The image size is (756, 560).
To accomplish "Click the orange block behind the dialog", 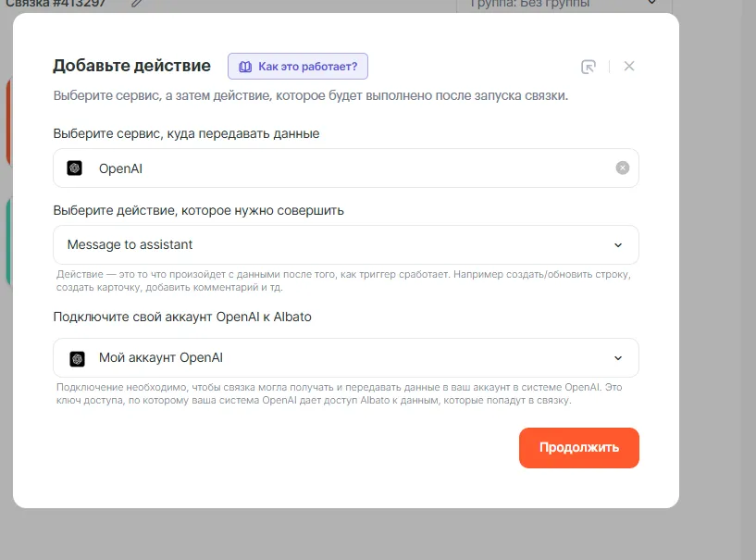I will [8, 120].
